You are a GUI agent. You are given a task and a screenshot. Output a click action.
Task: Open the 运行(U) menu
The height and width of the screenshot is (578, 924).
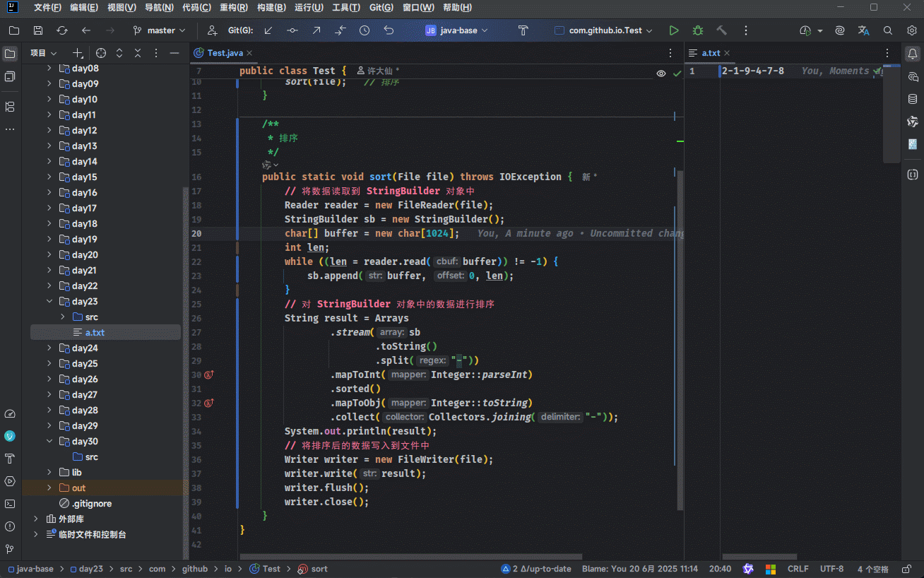click(x=309, y=8)
